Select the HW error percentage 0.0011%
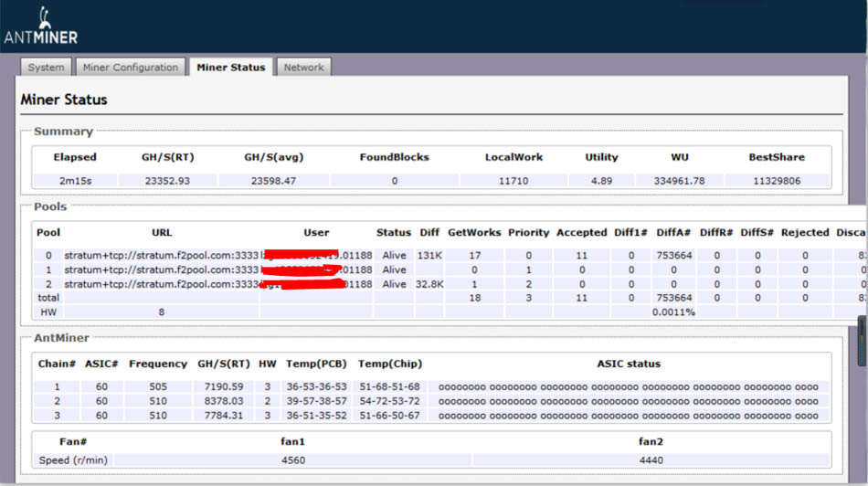 tap(673, 312)
